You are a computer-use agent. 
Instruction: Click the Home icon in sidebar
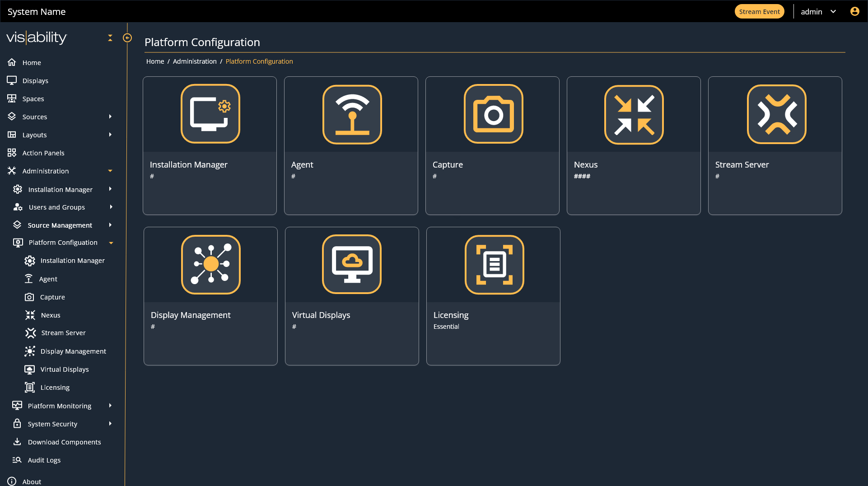(x=12, y=62)
